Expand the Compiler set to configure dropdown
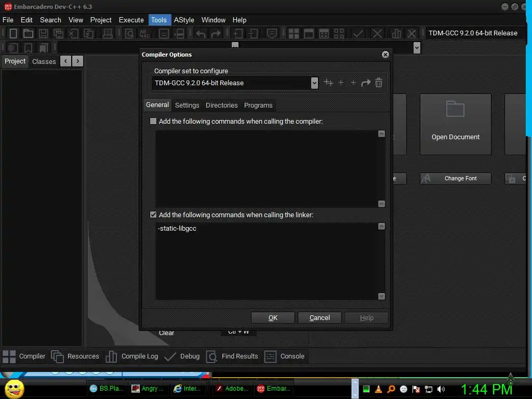Screen dimensions: 532x399 314,83
